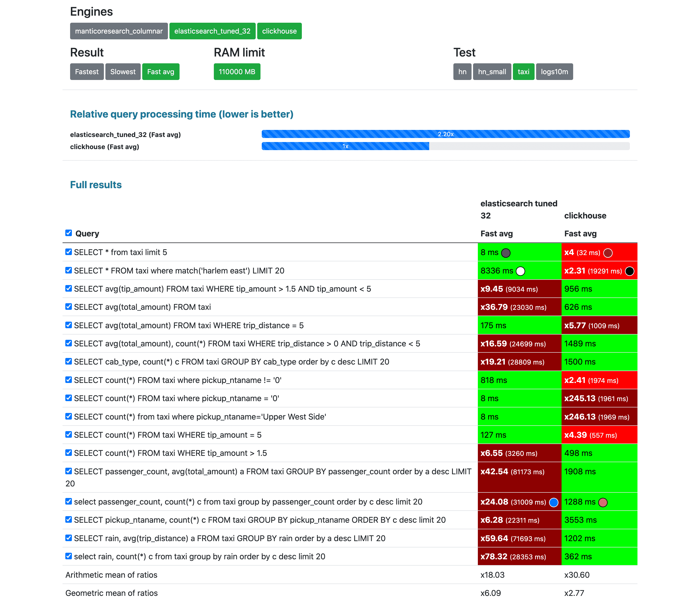The height and width of the screenshot is (610, 700).
Task: Uncheck 'SELECT avg(total_amount) FROM taxi' query checkbox
Action: (x=69, y=307)
